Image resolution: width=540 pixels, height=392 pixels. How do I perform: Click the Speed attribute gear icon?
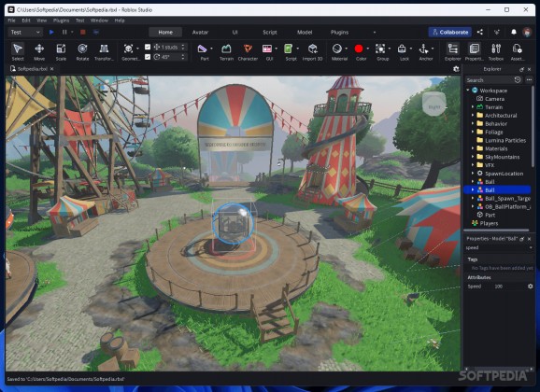point(531,287)
